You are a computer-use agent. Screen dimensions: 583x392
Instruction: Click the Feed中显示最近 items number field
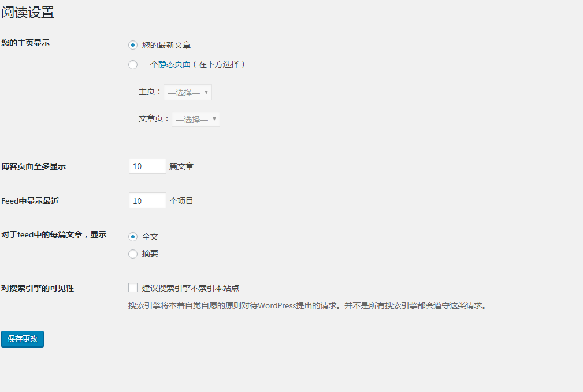(x=147, y=201)
